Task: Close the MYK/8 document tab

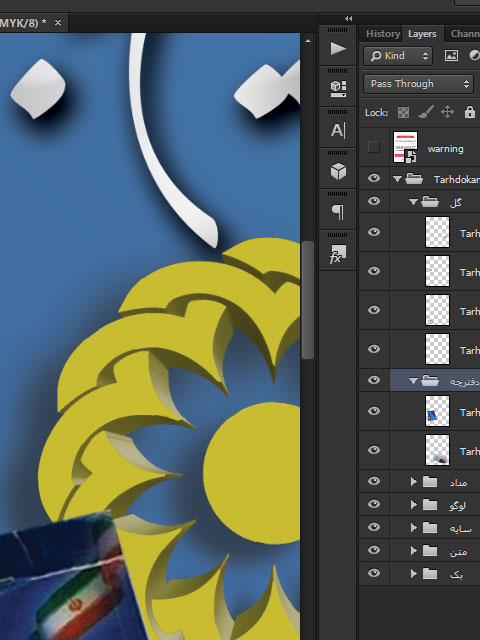Action: [x=58, y=22]
